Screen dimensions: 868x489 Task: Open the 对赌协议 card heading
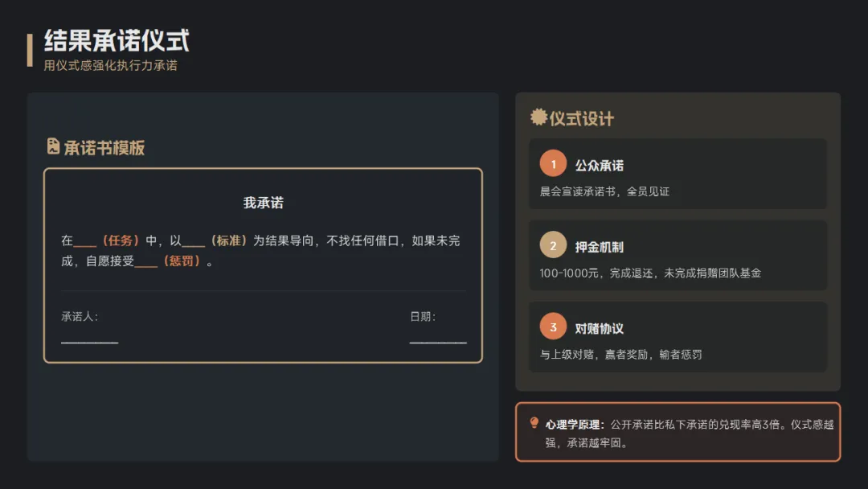[599, 329]
